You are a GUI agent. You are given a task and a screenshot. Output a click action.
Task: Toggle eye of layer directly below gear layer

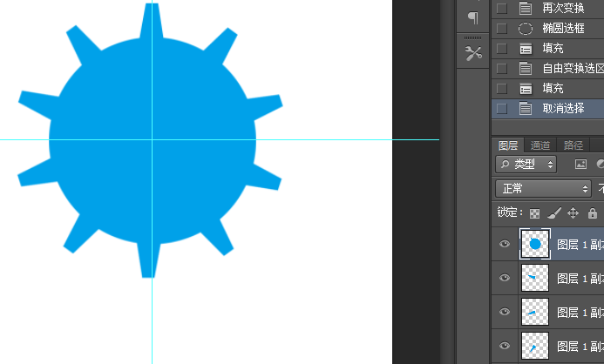click(505, 278)
